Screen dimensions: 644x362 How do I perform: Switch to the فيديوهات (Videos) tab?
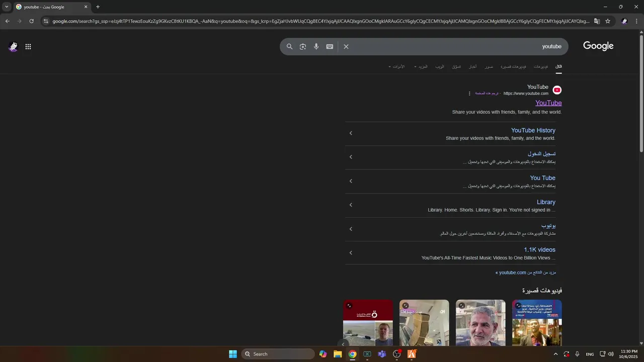tap(541, 67)
